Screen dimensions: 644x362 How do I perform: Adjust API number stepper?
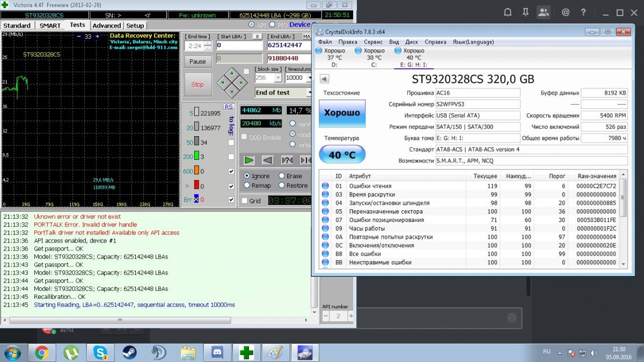338,316
